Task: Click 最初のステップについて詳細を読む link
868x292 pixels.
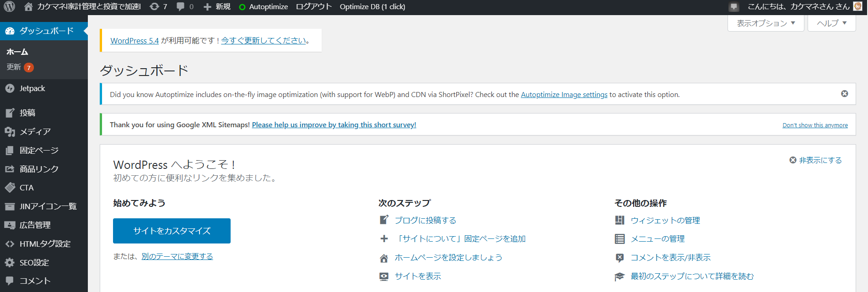Action: (x=692, y=276)
